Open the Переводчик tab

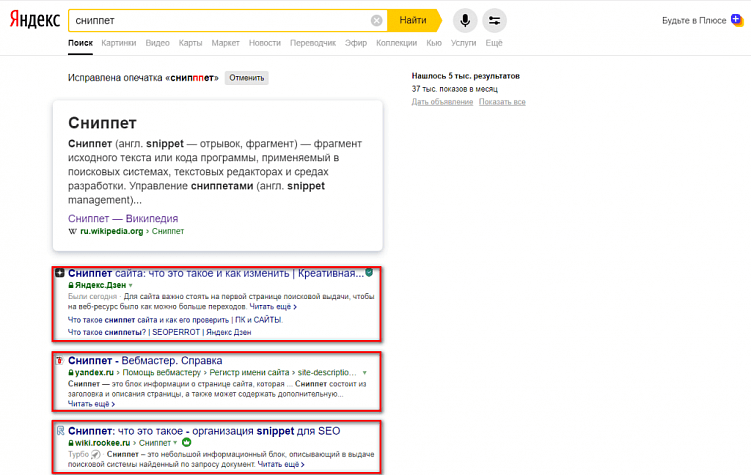tap(313, 43)
